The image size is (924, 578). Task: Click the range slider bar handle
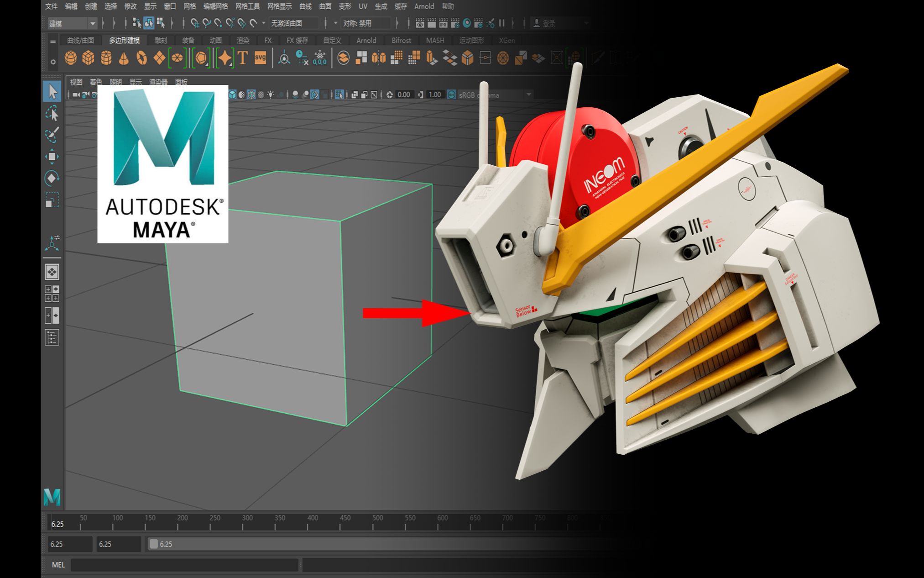154,544
